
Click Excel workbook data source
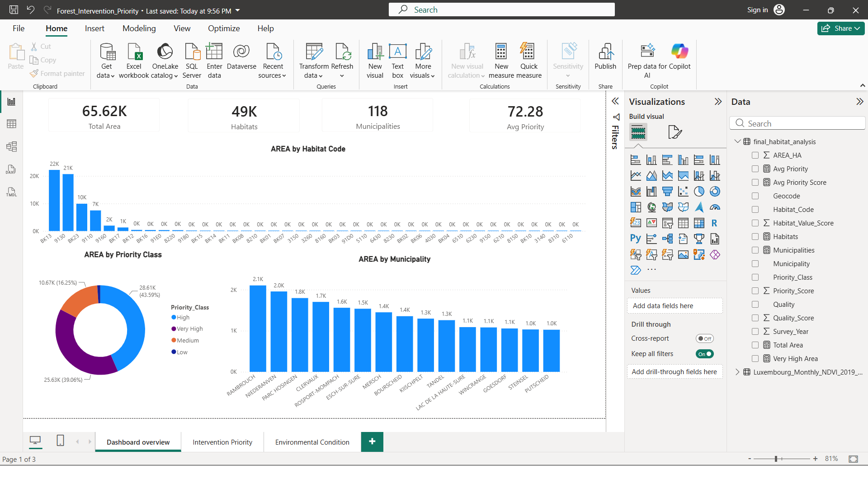click(134, 61)
